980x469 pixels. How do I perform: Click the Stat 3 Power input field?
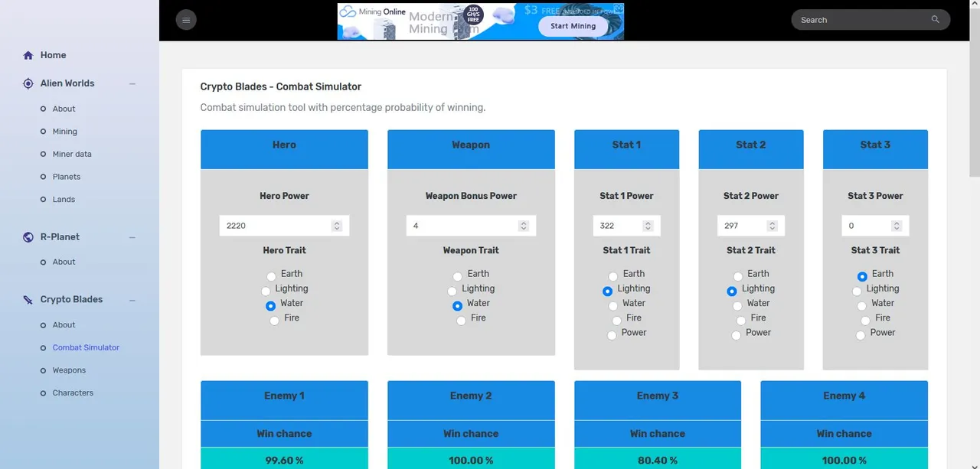coord(875,226)
